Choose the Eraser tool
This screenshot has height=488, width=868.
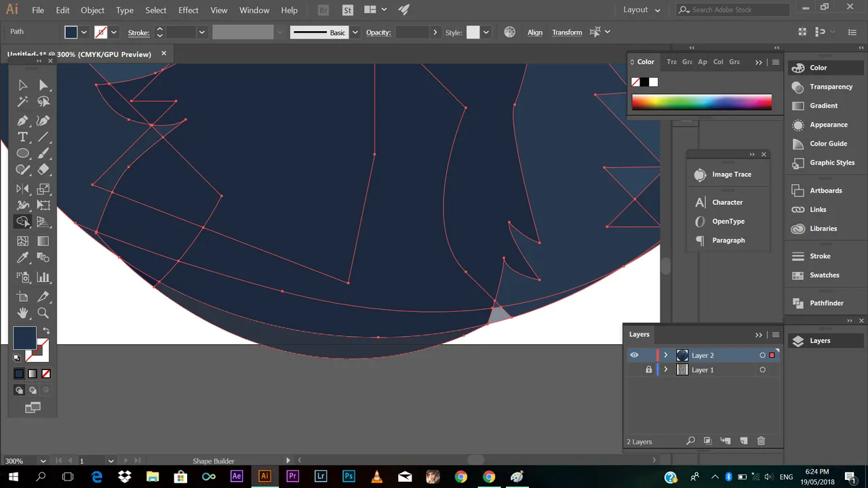[x=43, y=170]
